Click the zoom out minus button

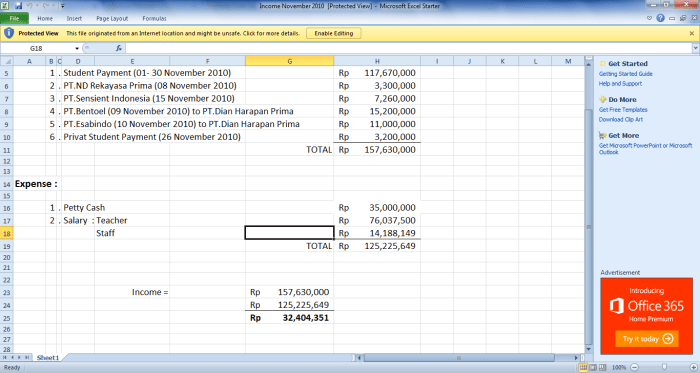coord(634,367)
